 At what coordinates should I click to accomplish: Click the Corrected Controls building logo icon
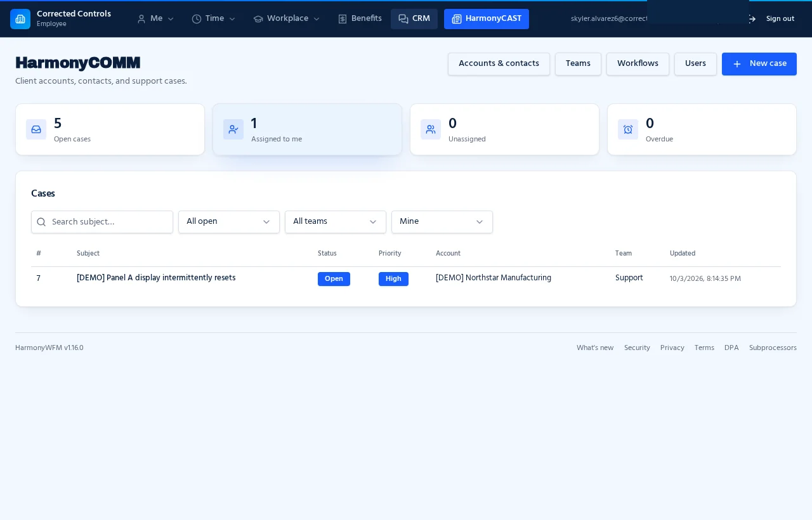[20, 19]
